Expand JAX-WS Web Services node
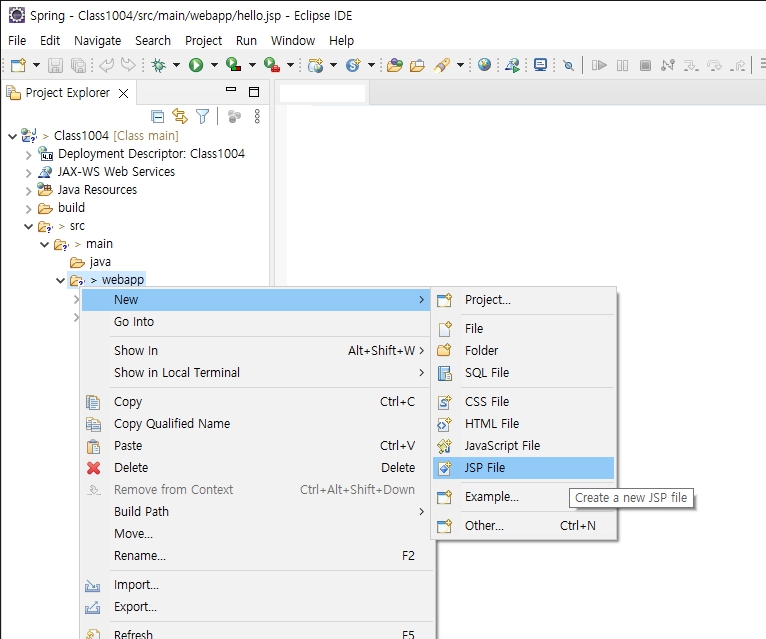 pos(28,173)
